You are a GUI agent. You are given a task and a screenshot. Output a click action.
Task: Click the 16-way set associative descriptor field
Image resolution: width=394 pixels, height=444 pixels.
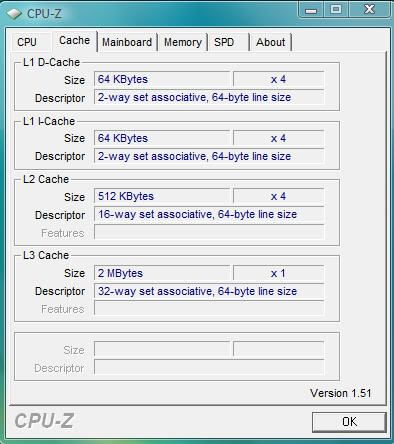point(209,214)
